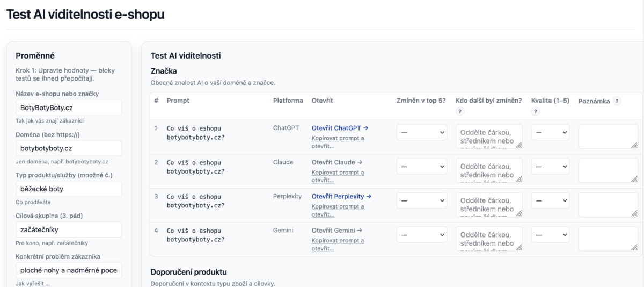This screenshot has height=287, width=644.
Task: Click help icon next to Poznámka header
Action: point(617,101)
